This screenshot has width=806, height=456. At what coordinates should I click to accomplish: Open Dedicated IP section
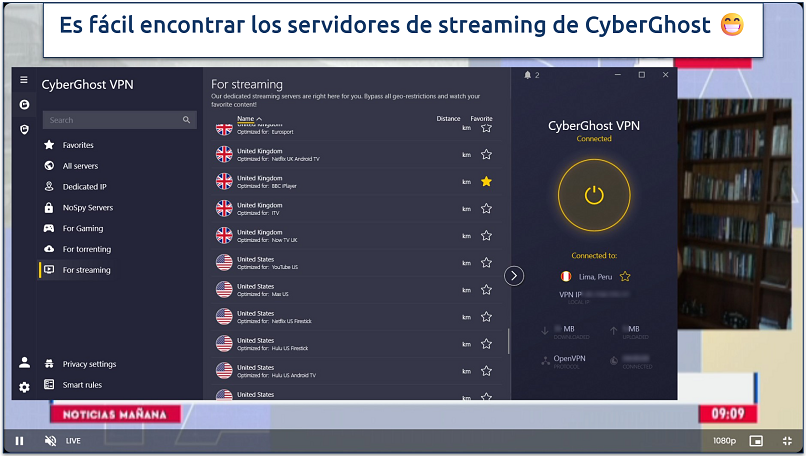[84, 187]
